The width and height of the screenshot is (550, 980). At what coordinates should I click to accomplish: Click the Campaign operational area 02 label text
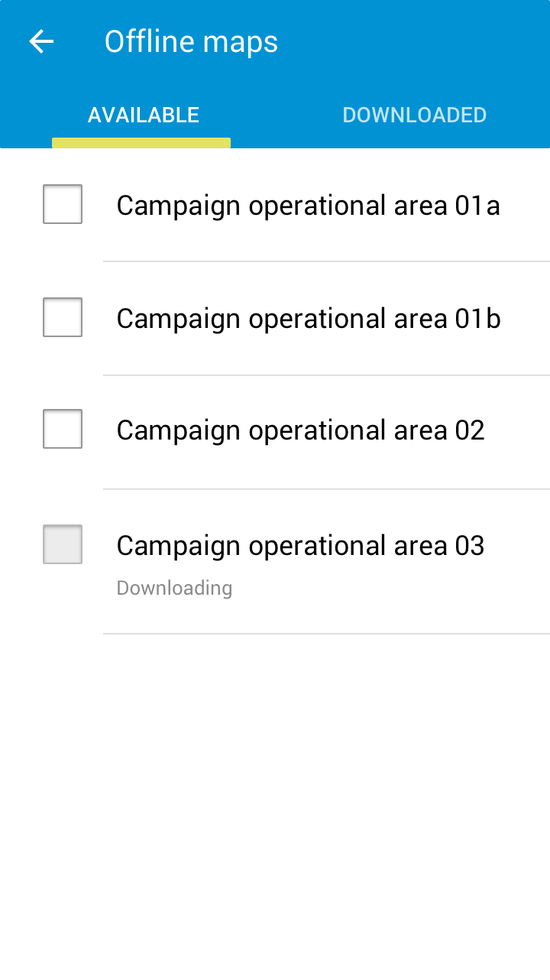point(299,429)
